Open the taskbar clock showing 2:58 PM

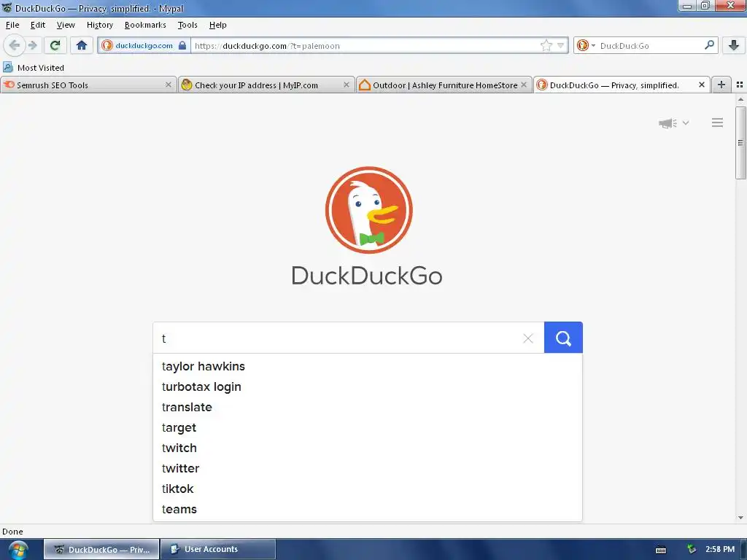(x=720, y=549)
